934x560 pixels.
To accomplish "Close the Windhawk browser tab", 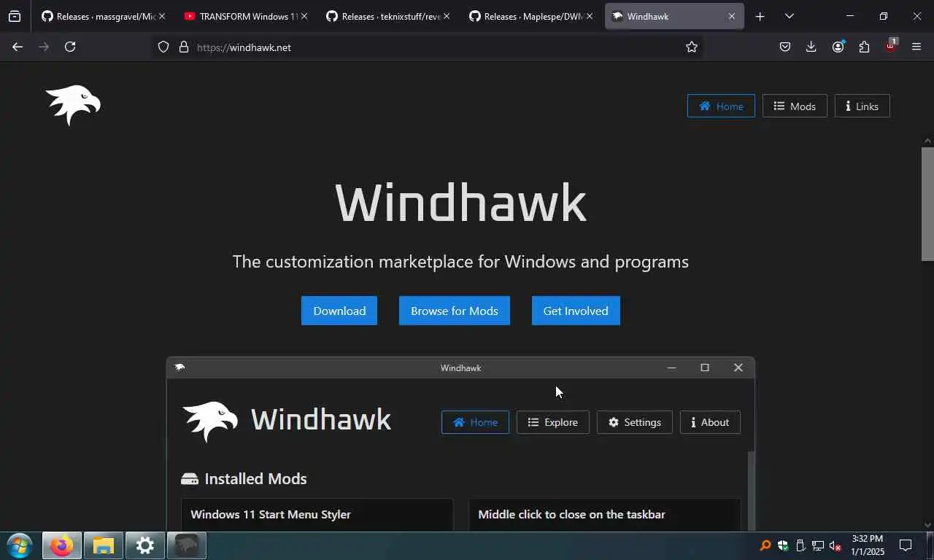I will click(732, 16).
